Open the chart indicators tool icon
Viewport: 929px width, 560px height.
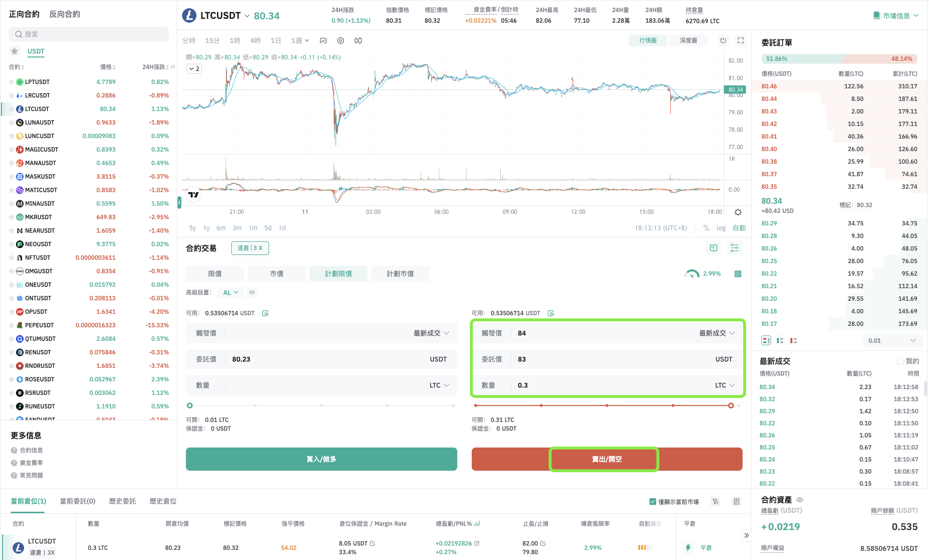click(x=324, y=41)
